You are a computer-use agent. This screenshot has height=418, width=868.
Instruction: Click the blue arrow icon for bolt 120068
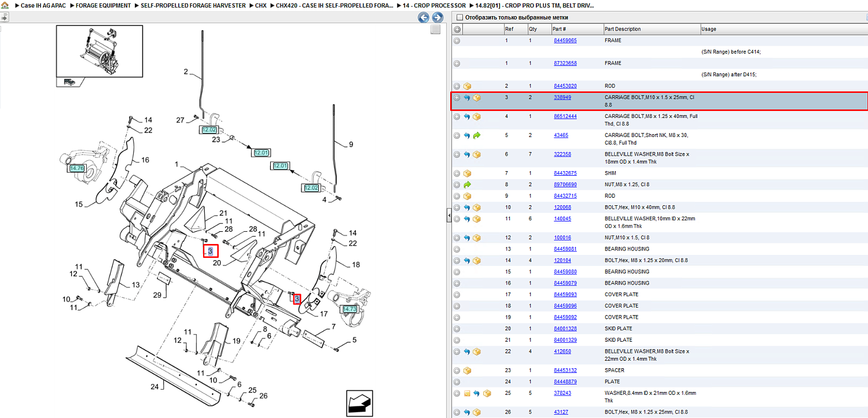click(x=467, y=208)
